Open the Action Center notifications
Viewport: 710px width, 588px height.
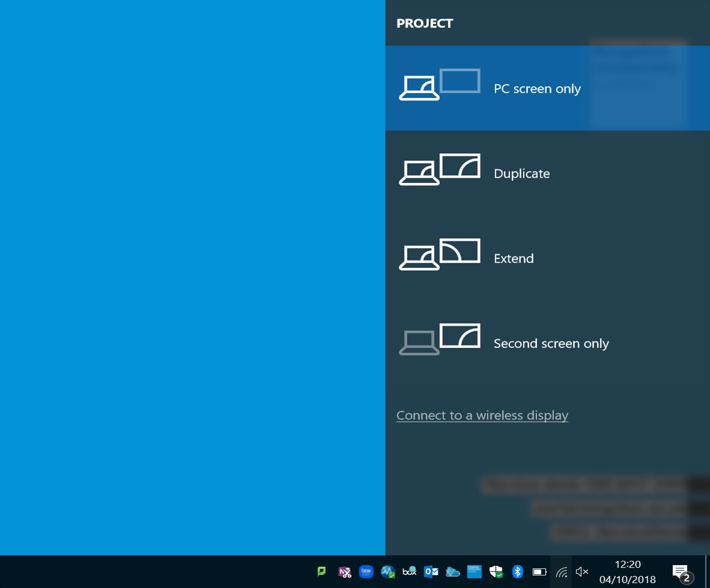[x=681, y=572]
